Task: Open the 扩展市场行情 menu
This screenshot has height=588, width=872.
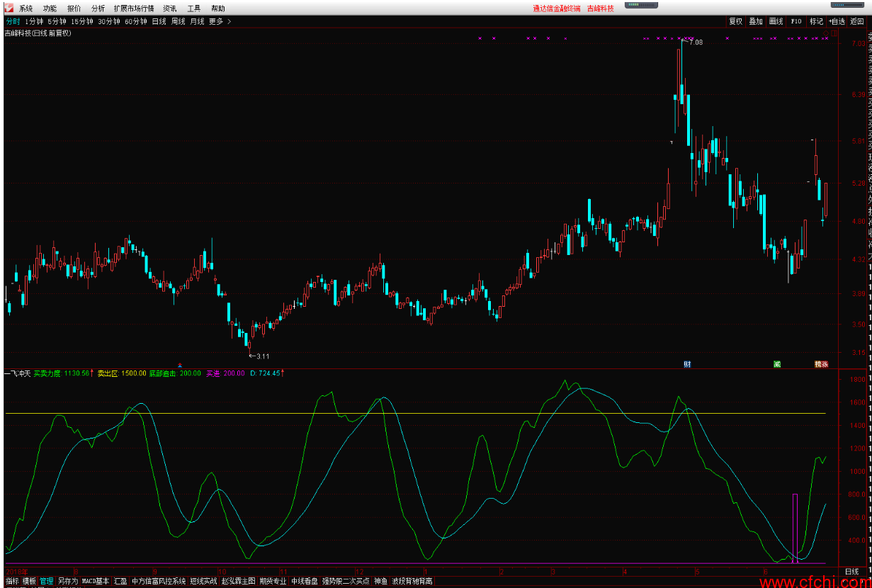Action: point(134,9)
